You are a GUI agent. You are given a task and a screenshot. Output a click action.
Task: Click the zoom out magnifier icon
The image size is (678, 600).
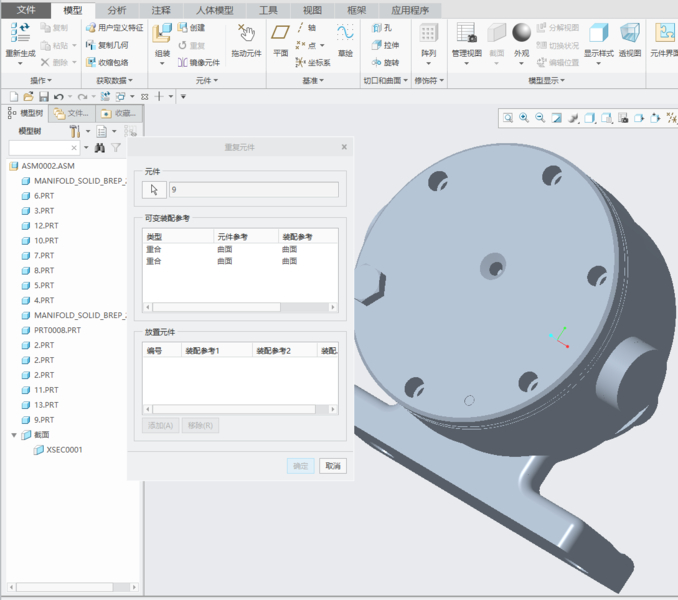pos(540,118)
